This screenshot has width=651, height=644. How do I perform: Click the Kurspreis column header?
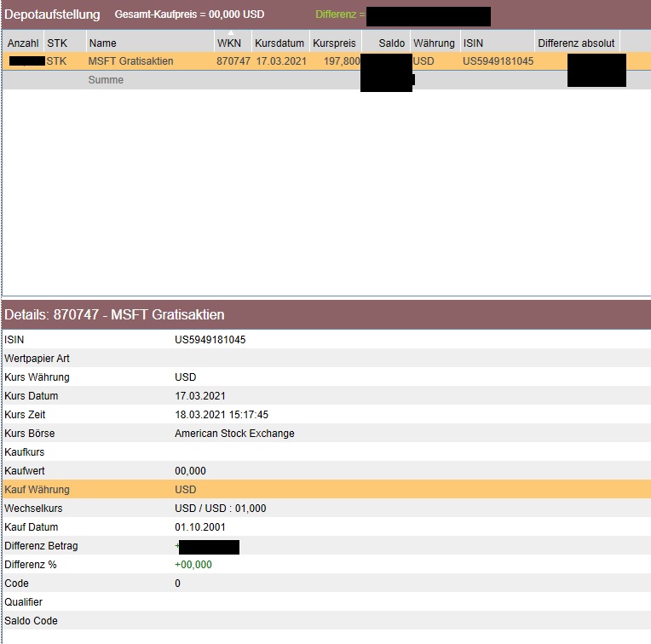click(336, 43)
